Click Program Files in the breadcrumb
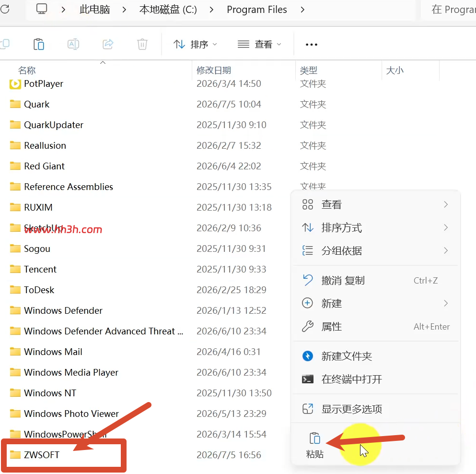 pos(257,10)
